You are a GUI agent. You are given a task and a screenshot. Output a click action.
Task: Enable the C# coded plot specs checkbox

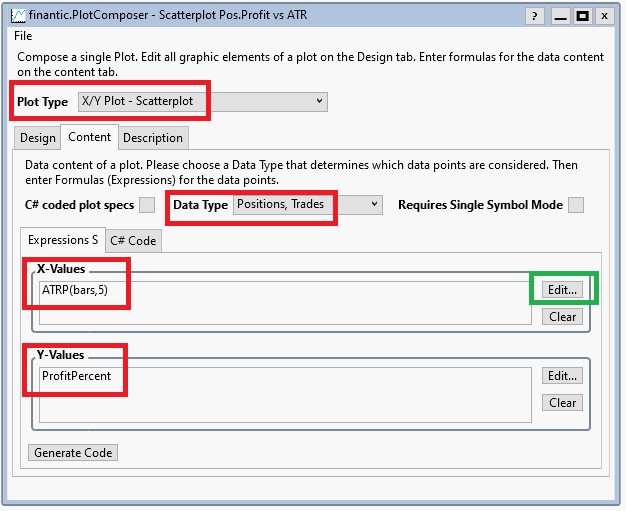click(147, 205)
